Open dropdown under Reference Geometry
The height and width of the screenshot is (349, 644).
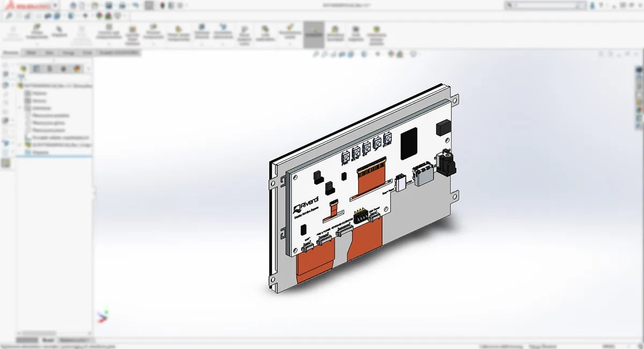click(223, 44)
